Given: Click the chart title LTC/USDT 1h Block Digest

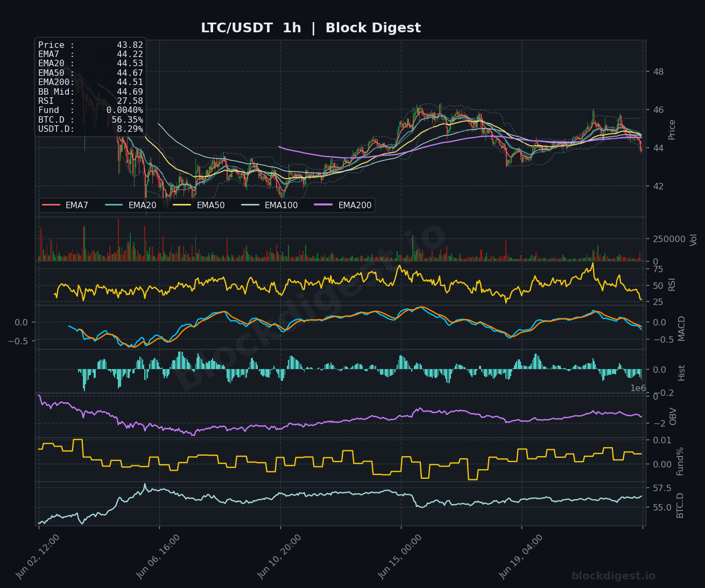Looking at the screenshot, I should point(311,28).
